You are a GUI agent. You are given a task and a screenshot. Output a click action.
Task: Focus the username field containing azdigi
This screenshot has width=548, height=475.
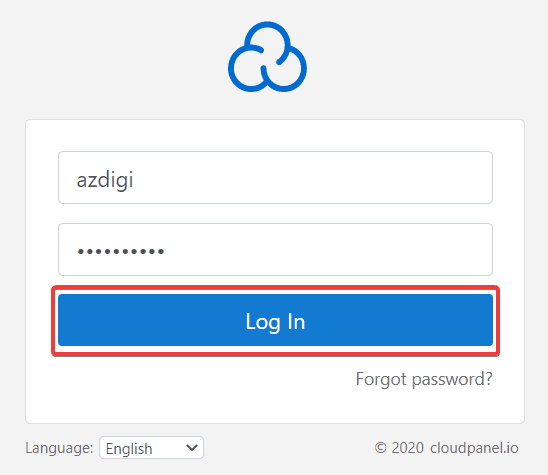275,178
